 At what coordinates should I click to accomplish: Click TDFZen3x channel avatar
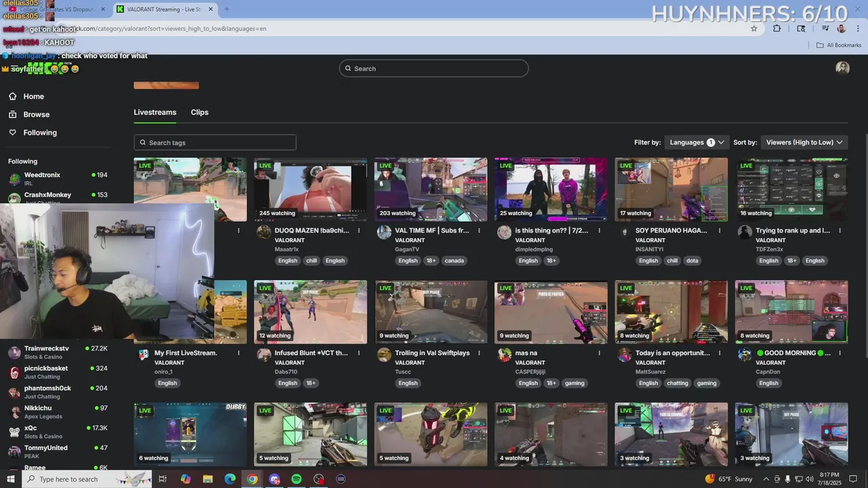pos(745,232)
